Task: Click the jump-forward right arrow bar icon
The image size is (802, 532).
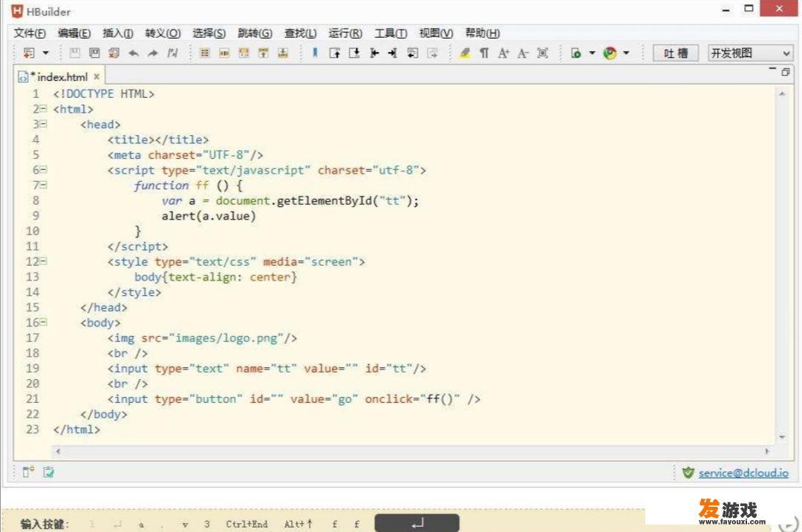Action: point(393,53)
